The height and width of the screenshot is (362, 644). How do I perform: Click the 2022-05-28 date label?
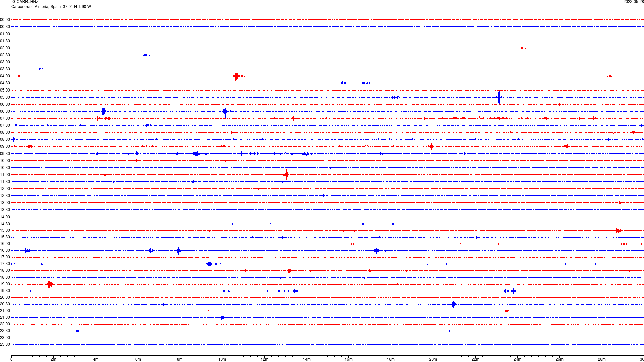(633, 2)
